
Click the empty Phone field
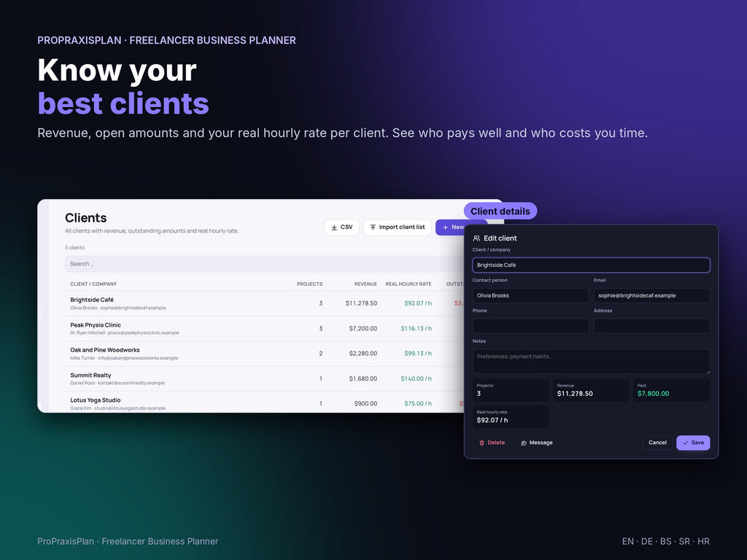pos(530,326)
